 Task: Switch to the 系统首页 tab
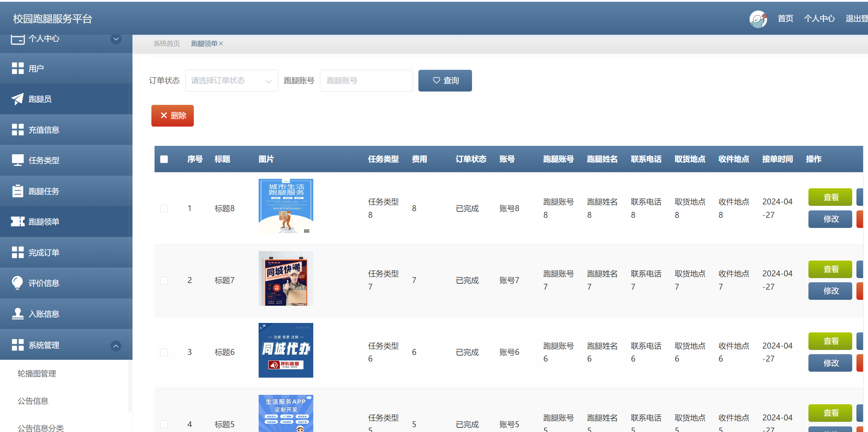point(166,43)
